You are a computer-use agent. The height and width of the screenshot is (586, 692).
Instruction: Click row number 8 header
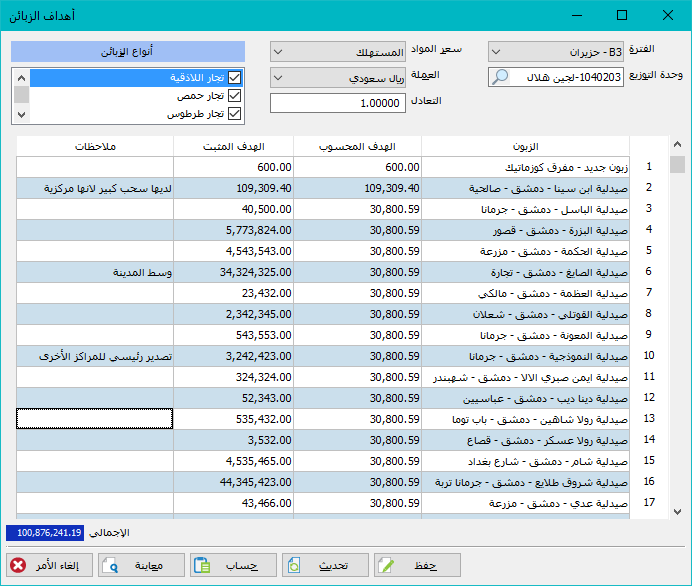[x=648, y=313]
